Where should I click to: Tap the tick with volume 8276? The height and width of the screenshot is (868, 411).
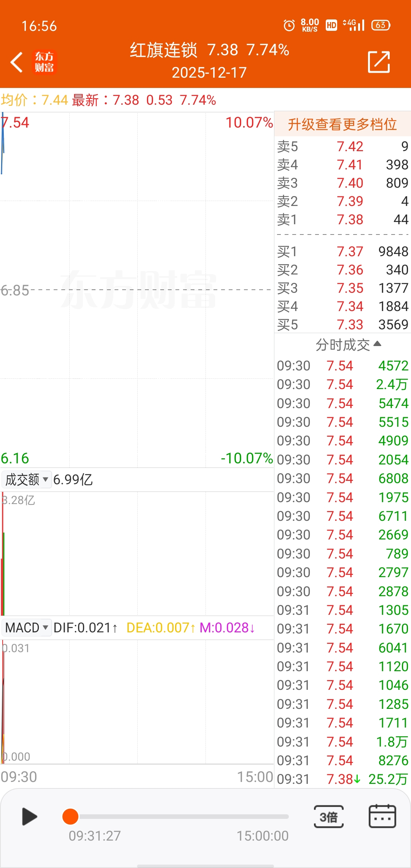[x=342, y=761]
